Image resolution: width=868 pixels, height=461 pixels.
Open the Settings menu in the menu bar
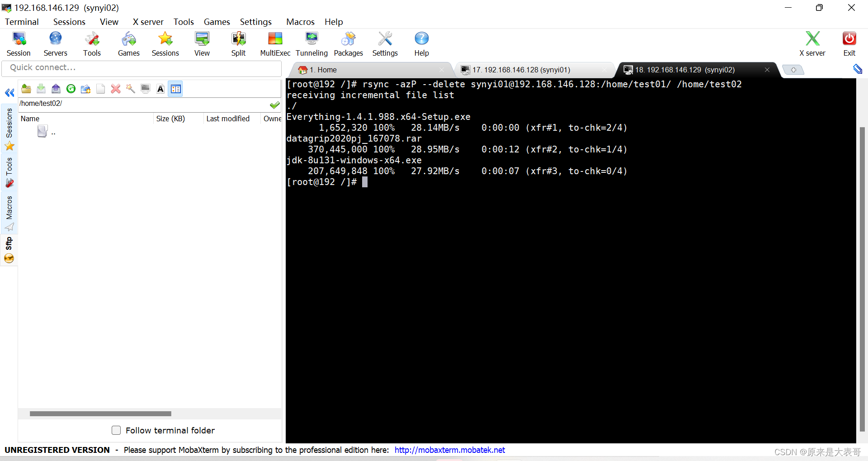(x=256, y=22)
